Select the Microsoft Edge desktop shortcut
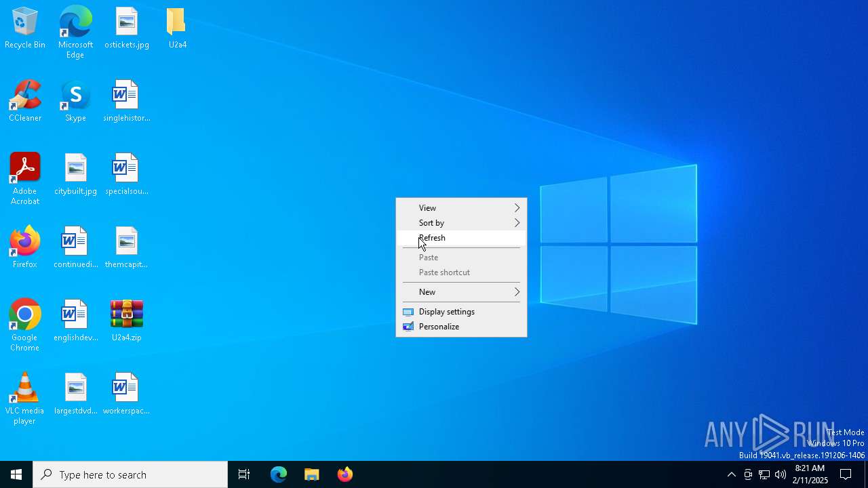Viewport: 868px width, 488px height. tap(75, 33)
